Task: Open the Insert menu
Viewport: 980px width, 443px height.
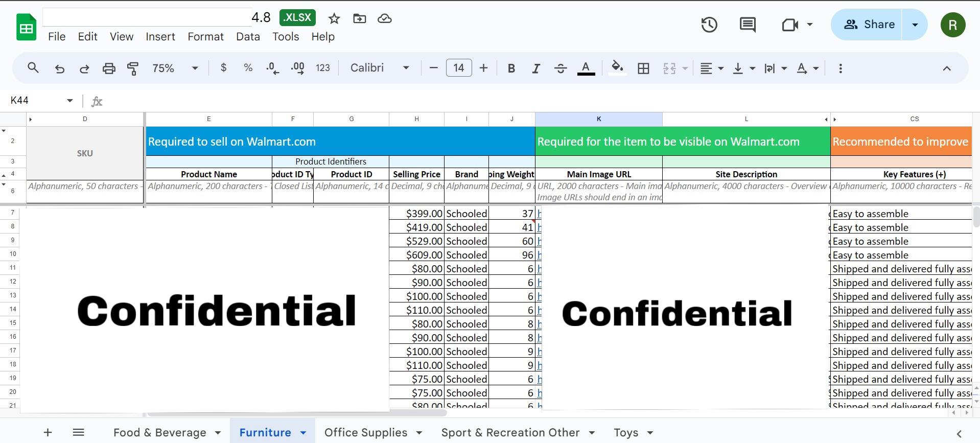Action: point(160,37)
